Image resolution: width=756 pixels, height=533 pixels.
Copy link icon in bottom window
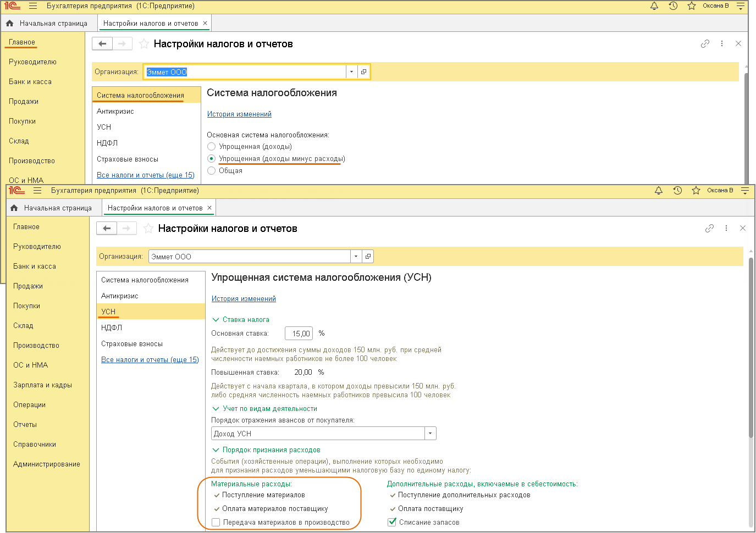pyautogui.click(x=709, y=228)
